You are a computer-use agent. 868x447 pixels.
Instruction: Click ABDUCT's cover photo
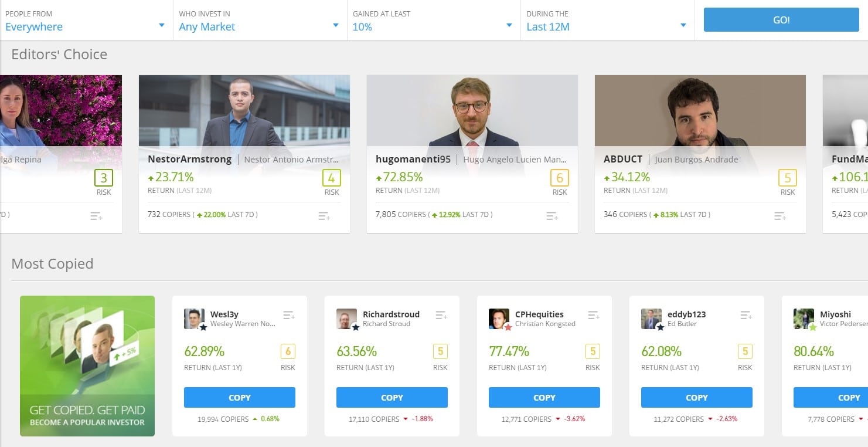click(x=700, y=110)
